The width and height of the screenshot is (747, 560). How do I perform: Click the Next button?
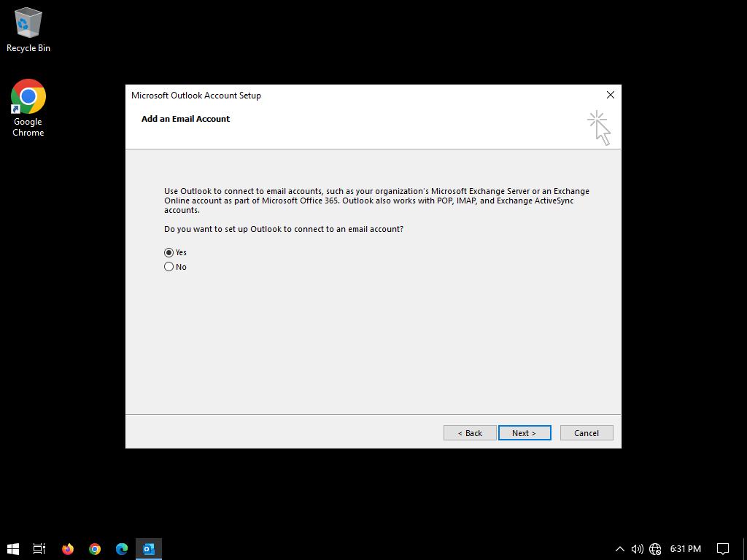pos(524,433)
